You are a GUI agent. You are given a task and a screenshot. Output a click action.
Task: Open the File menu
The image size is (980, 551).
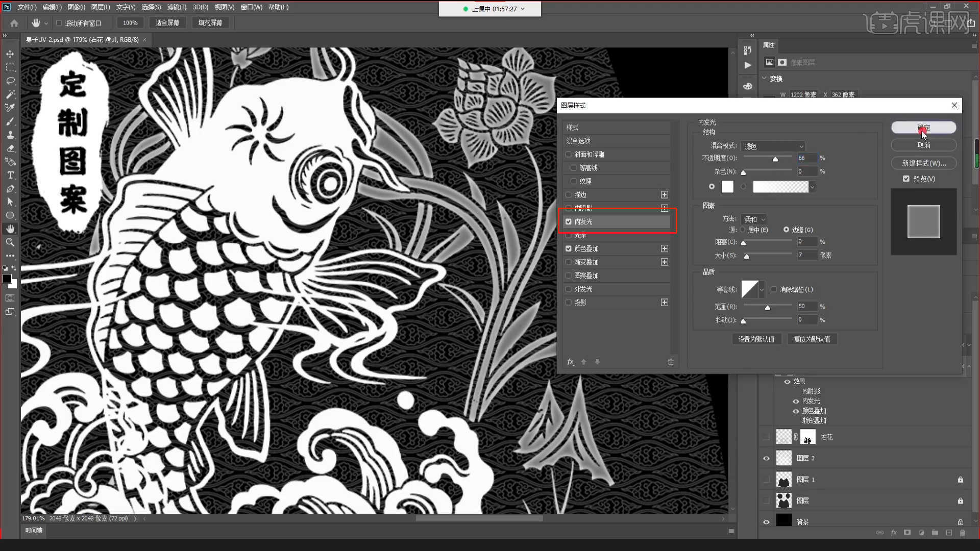click(x=27, y=7)
